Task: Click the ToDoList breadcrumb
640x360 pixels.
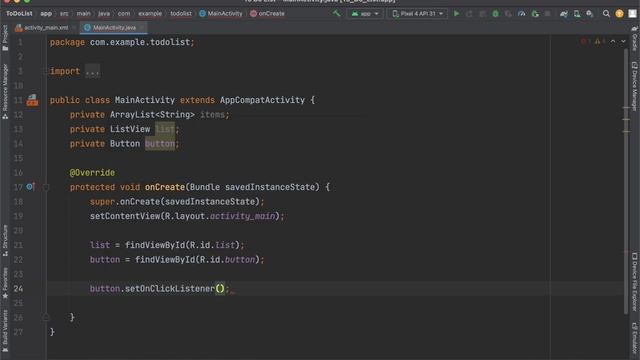Action: [19, 13]
